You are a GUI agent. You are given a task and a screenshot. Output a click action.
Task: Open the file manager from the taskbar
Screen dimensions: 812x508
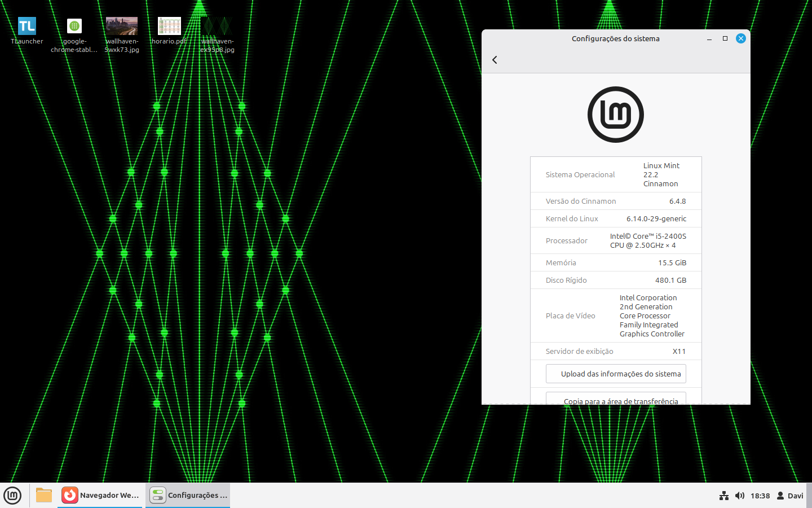click(x=43, y=495)
